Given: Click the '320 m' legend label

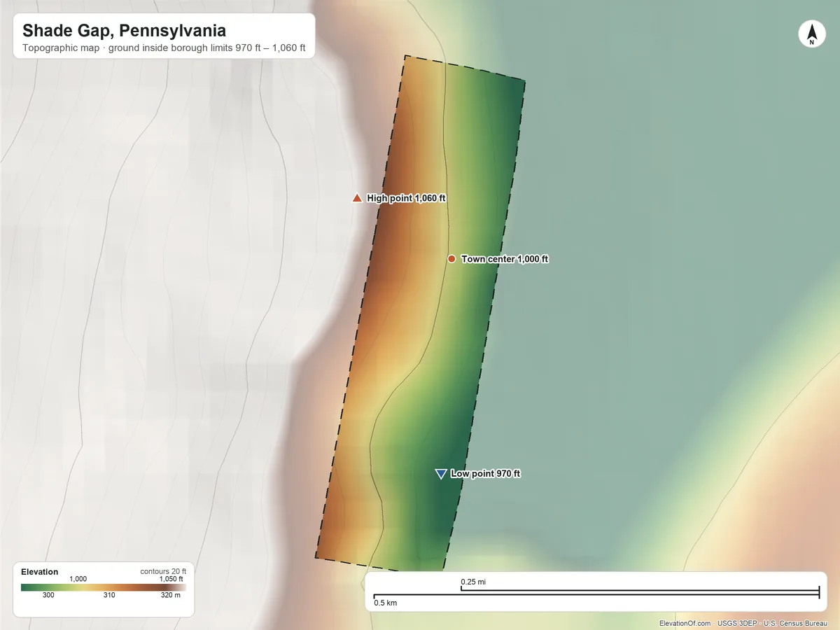Looking at the screenshot, I should 171,596.
